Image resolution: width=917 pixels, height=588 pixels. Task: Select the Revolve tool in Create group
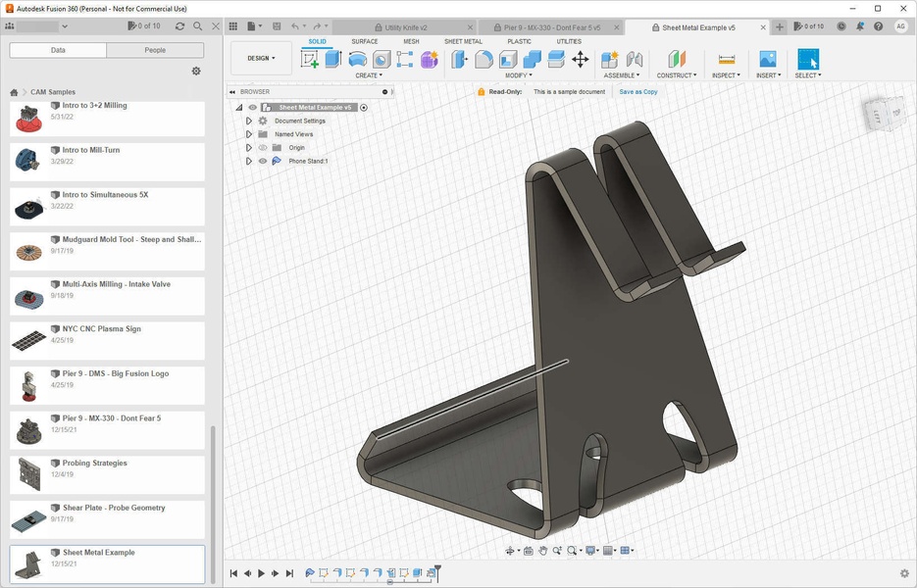358,60
